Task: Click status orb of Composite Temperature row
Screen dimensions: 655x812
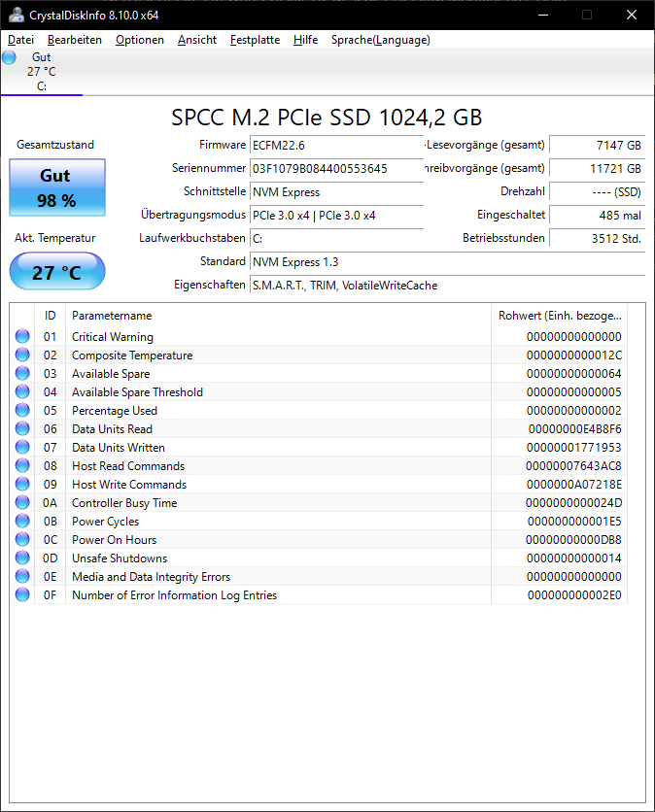Action: coord(22,355)
